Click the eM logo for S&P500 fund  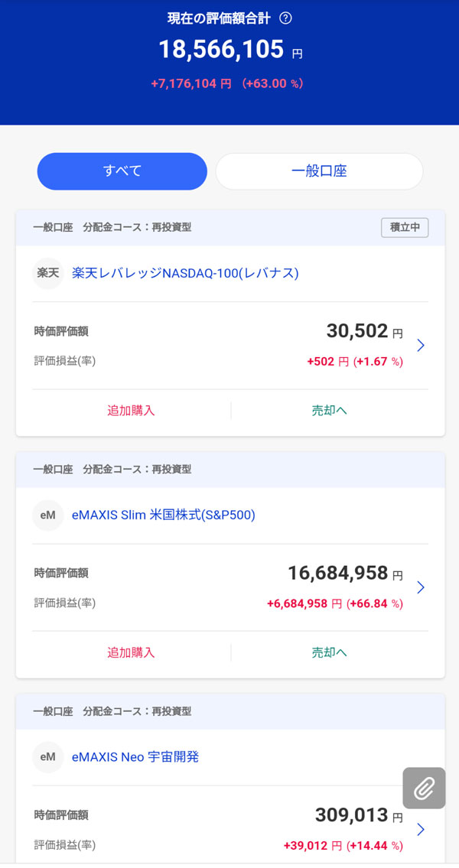click(x=48, y=515)
